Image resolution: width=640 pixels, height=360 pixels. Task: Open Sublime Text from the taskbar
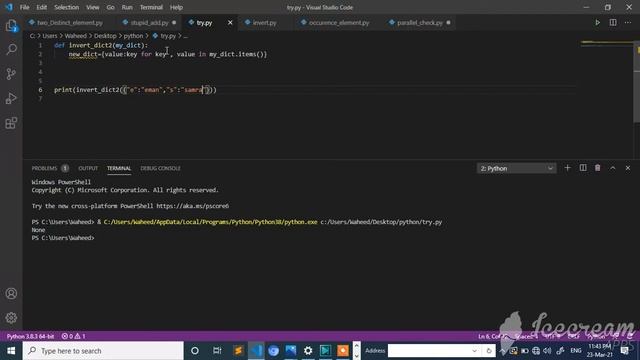[x=238, y=351]
